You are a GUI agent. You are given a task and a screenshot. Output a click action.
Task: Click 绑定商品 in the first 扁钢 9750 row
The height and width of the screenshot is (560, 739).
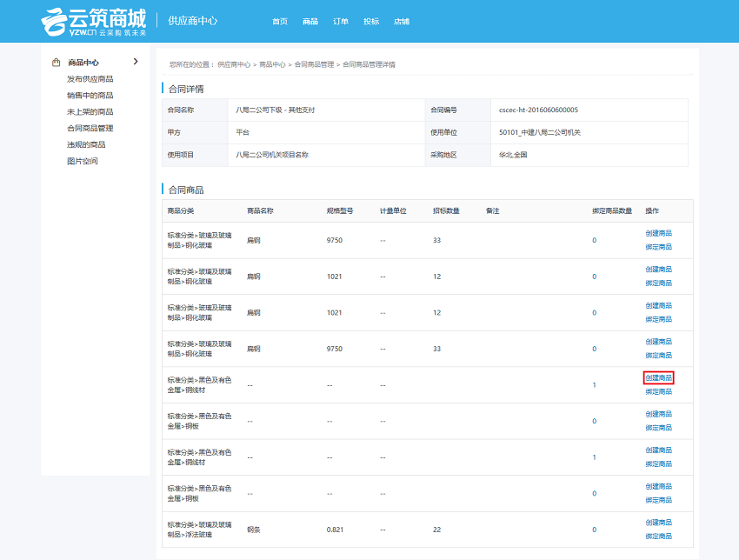[x=658, y=247]
